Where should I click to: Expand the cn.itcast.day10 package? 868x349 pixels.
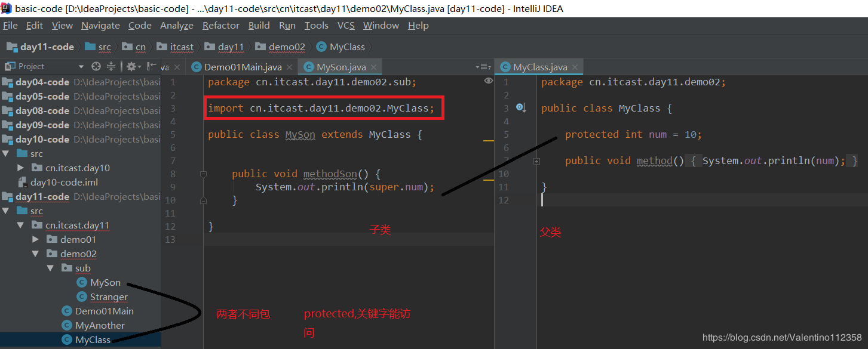coord(21,168)
